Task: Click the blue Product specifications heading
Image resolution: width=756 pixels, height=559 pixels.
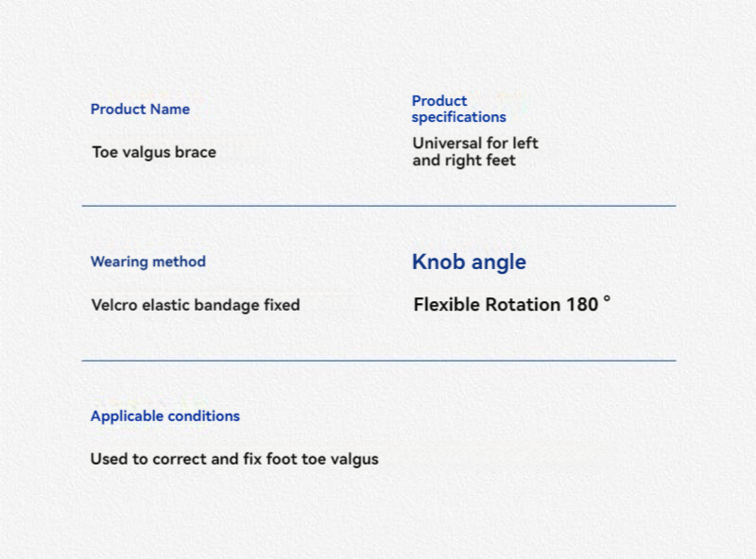Action: click(x=458, y=109)
